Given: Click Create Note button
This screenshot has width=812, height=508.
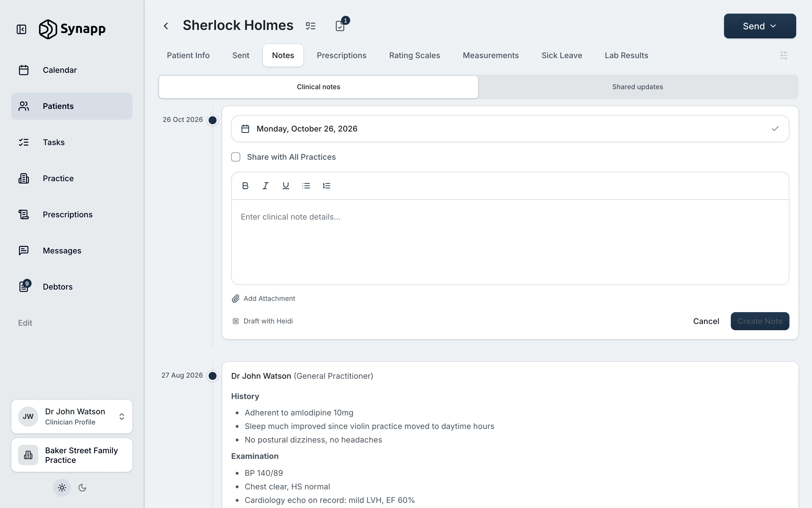Looking at the screenshot, I should coord(760,321).
